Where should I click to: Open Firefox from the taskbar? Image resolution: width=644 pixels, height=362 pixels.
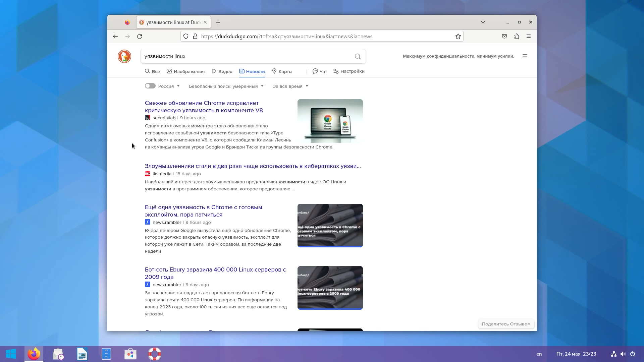coord(34,354)
